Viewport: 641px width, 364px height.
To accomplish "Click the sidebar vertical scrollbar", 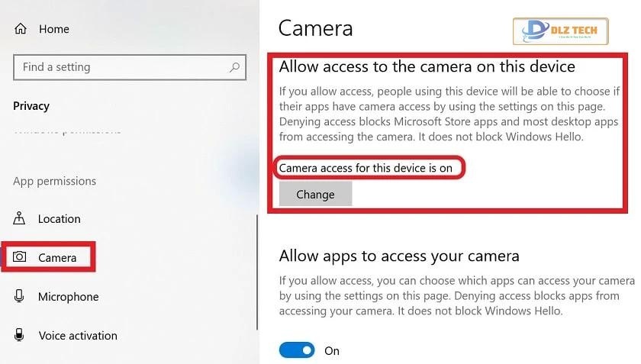I will point(257,267).
